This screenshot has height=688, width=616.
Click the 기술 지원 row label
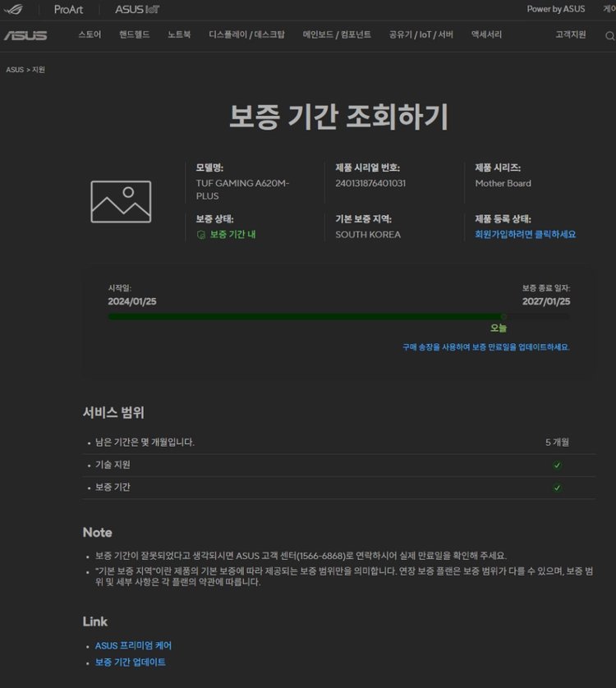(x=113, y=465)
